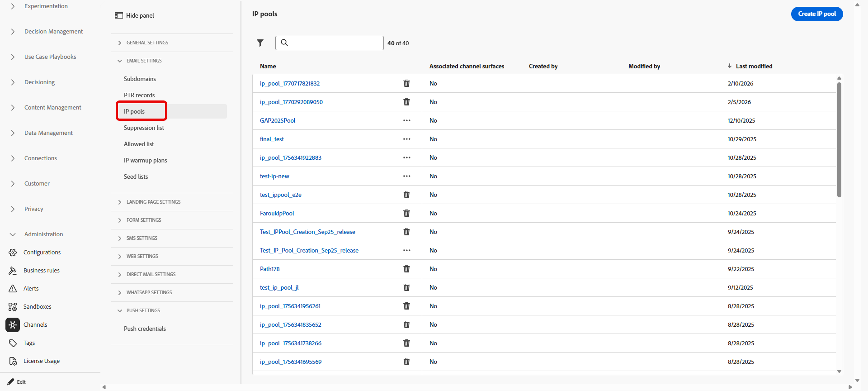The height and width of the screenshot is (391, 868).
Task: Collapse the Administration sidebar group
Action: tap(13, 234)
